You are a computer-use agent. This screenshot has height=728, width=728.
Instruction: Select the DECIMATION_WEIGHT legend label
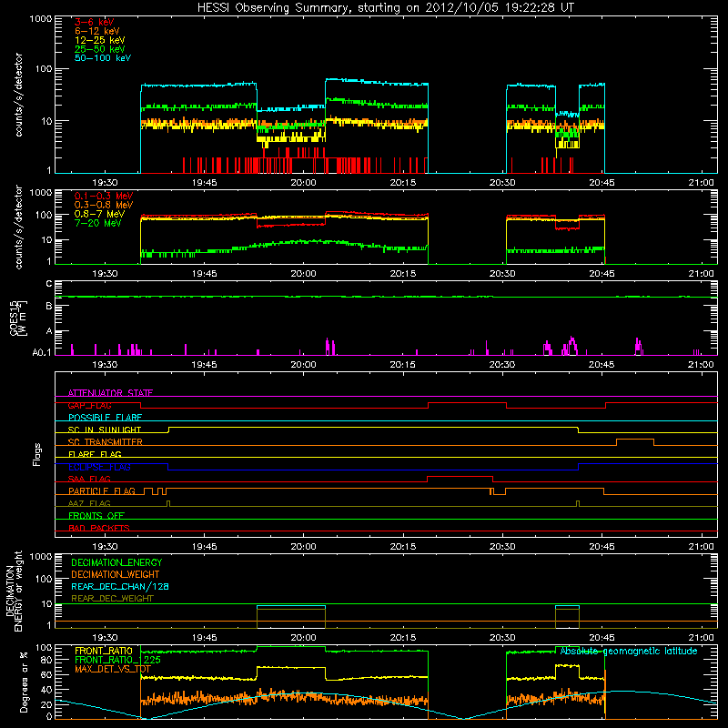[x=116, y=574]
